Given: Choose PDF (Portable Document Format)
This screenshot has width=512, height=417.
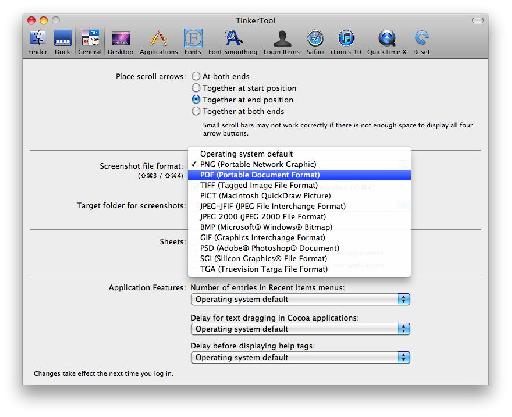Looking at the screenshot, I should tap(299, 175).
